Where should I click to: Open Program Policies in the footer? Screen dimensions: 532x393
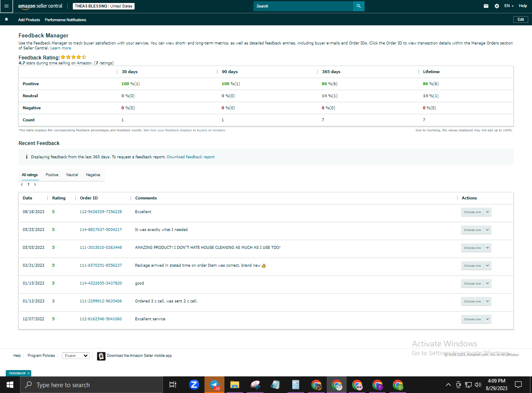coord(41,356)
